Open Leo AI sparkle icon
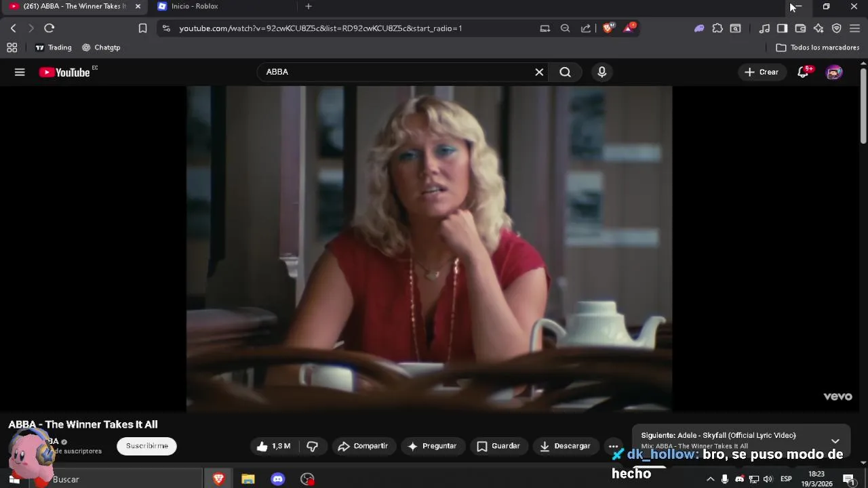 point(818,28)
